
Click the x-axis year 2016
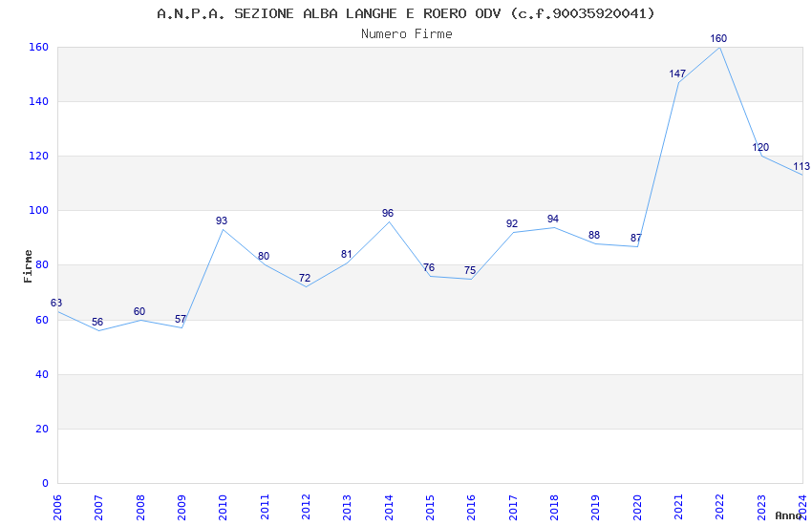tap(471, 508)
